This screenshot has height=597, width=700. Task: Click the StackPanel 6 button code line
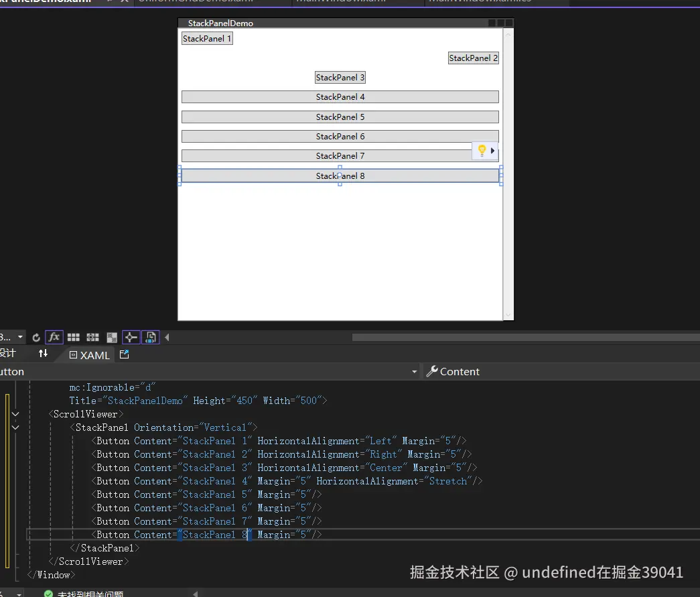[206, 508]
